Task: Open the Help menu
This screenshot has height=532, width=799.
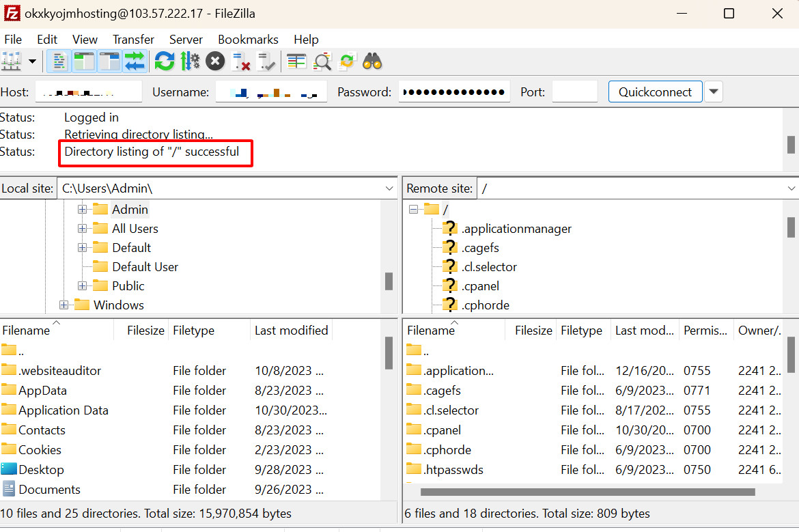Action: click(306, 39)
